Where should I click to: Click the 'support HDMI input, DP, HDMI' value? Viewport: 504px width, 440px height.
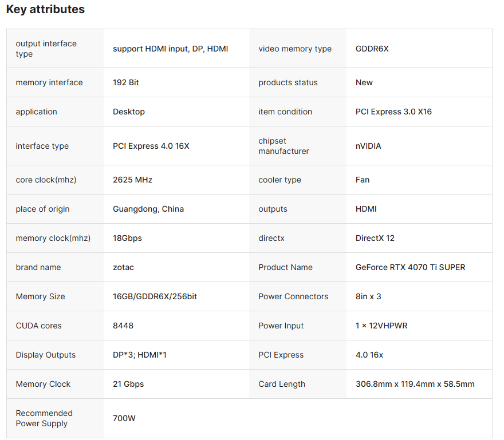[170, 49]
